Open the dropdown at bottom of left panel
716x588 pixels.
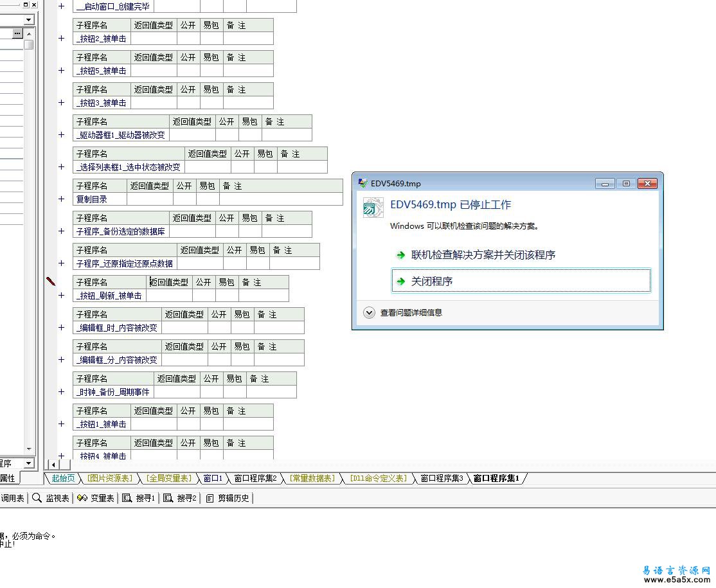pos(29,463)
